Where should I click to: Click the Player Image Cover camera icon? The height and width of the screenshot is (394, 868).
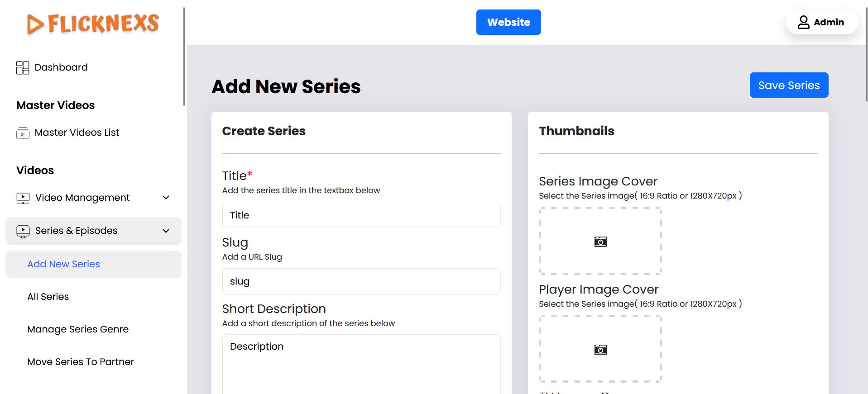coord(600,350)
